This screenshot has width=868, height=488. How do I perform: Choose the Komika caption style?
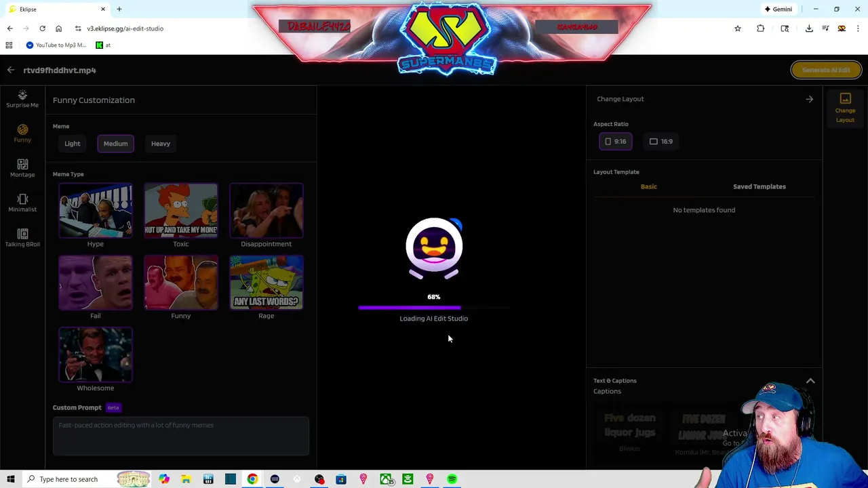coord(703,434)
